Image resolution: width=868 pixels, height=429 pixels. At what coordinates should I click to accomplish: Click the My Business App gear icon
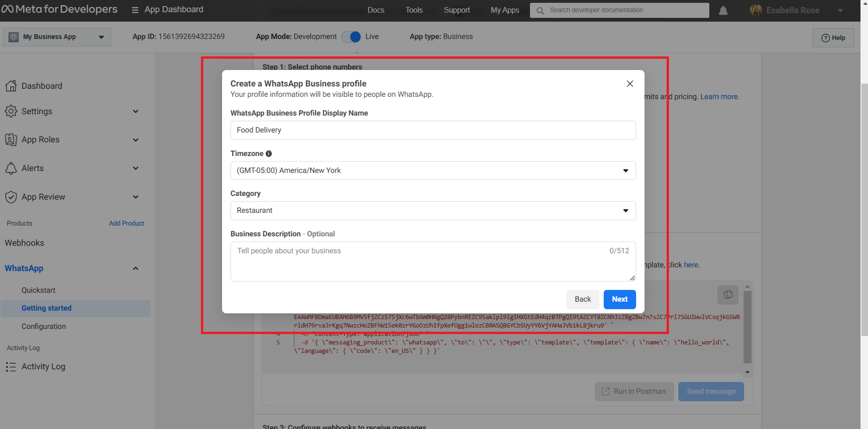click(x=14, y=37)
